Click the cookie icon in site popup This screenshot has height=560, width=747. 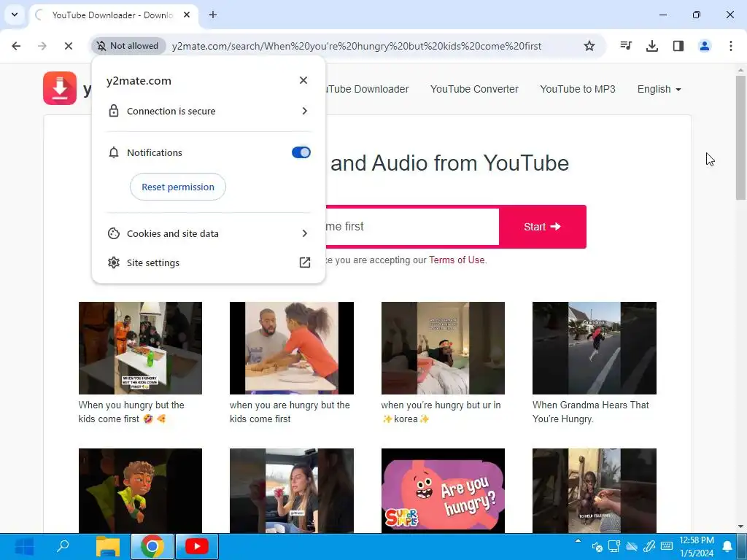coord(113,233)
